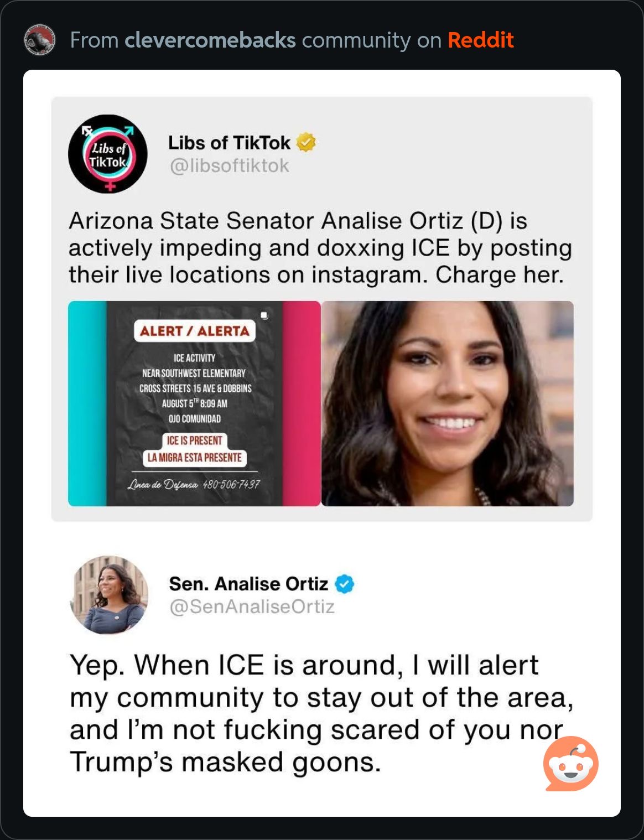The height and width of the screenshot is (840, 644).
Task: Open the clevercomebacks community link
Action: 210,40
